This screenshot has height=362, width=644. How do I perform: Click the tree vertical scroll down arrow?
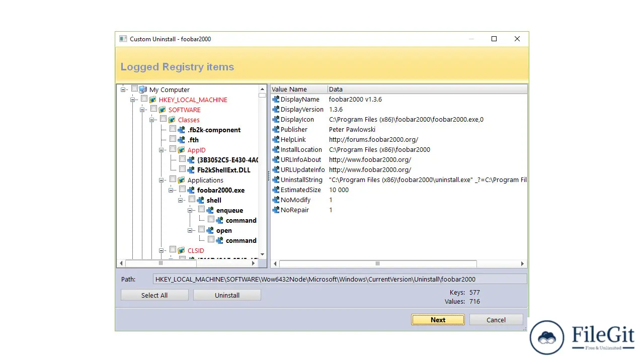(x=262, y=254)
